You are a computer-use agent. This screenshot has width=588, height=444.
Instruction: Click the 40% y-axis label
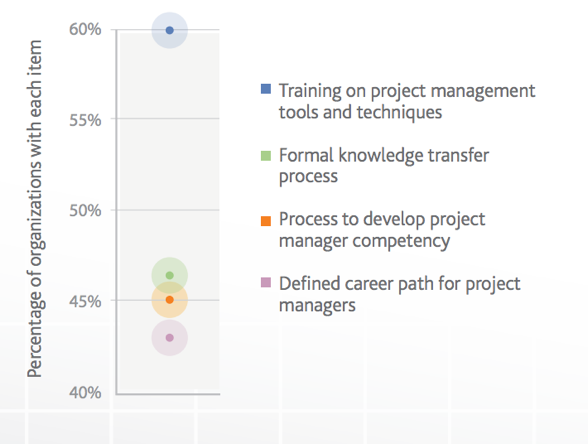[85, 393]
